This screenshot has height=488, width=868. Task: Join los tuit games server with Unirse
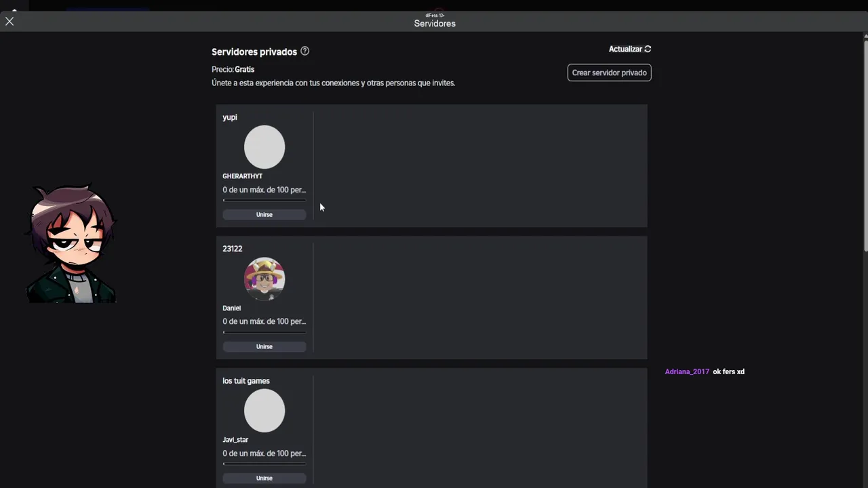(264, 478)
